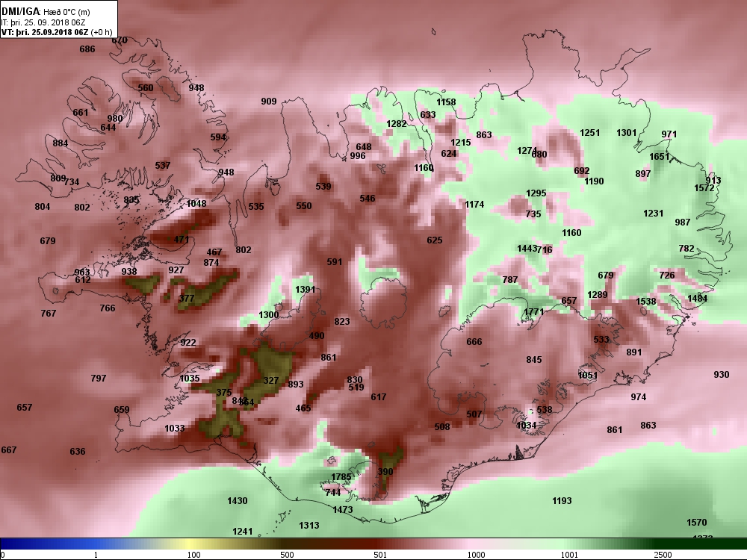Click the map value 1295
Image resolution: width=747 pixels, height=560 pixels.
(x=536, y=193)
